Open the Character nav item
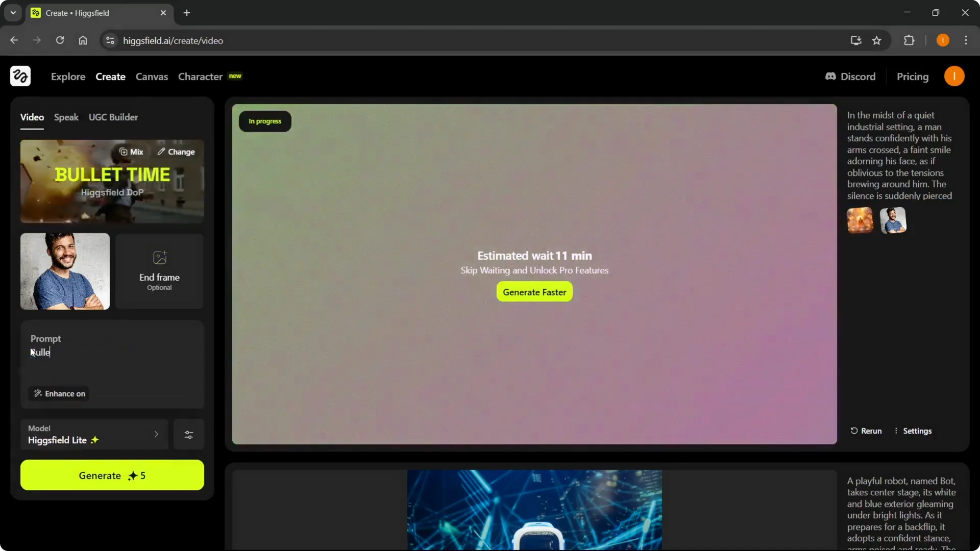Screen dimensions: 980x551 coord(200,77)
